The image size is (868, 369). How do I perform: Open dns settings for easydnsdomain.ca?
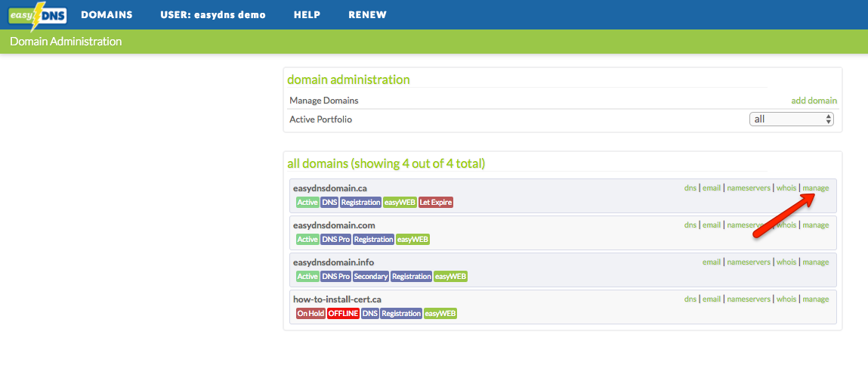[690, 188]
